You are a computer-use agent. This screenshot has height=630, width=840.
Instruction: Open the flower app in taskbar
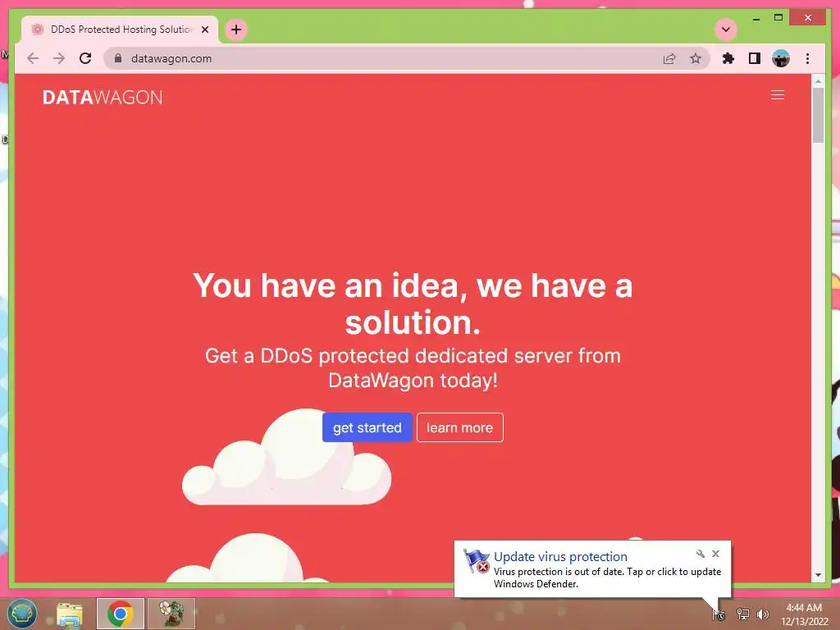click(x=171, y=614)
